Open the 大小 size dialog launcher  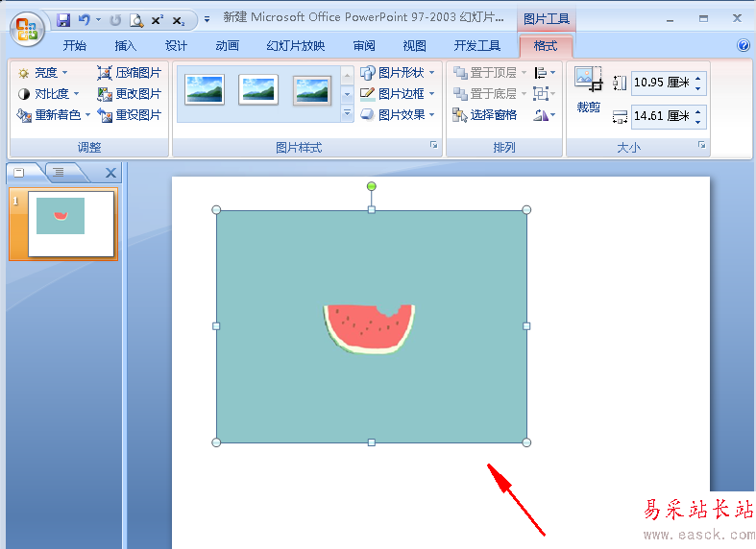pos(701,145)
